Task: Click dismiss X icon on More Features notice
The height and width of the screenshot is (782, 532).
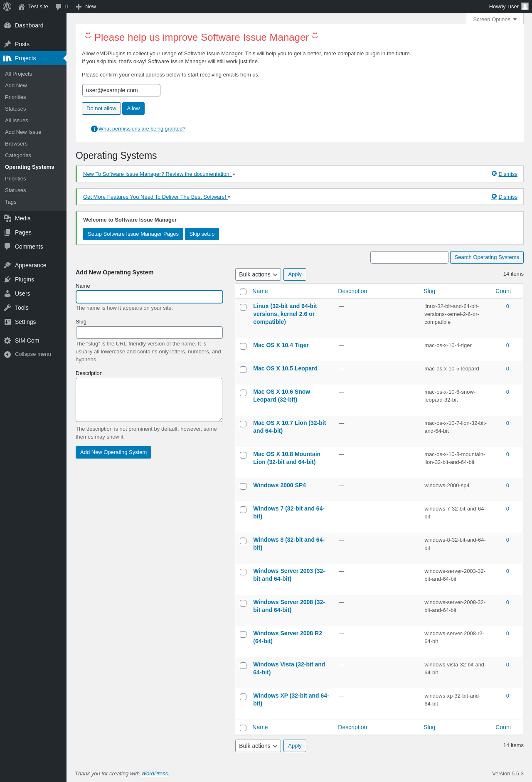Action: click(x=494, y=197)
